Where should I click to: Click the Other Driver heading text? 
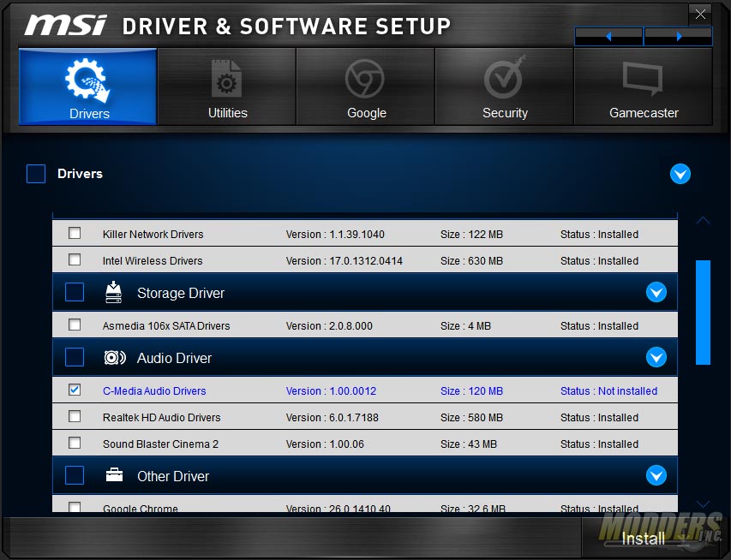(173, 477)
